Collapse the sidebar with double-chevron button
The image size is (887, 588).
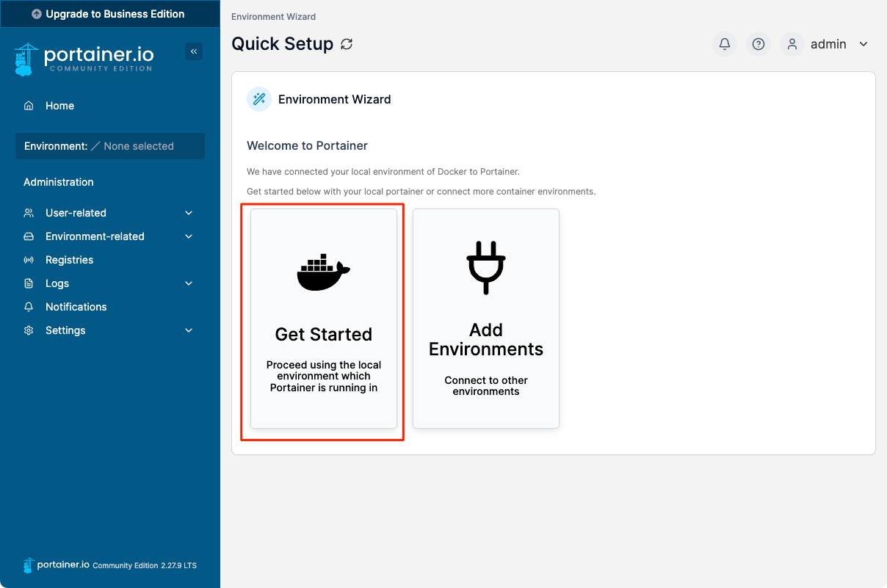coord(194,51)
